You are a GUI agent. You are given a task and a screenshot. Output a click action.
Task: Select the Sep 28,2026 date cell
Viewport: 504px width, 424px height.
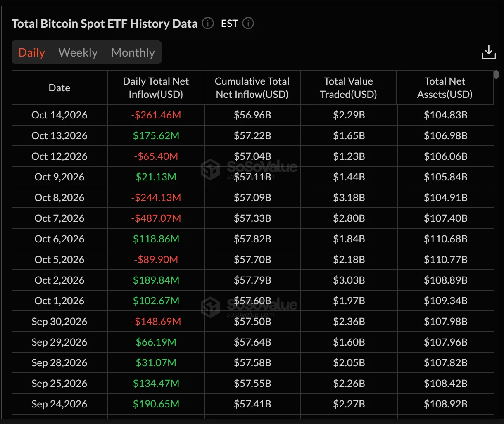click(59, 362)
